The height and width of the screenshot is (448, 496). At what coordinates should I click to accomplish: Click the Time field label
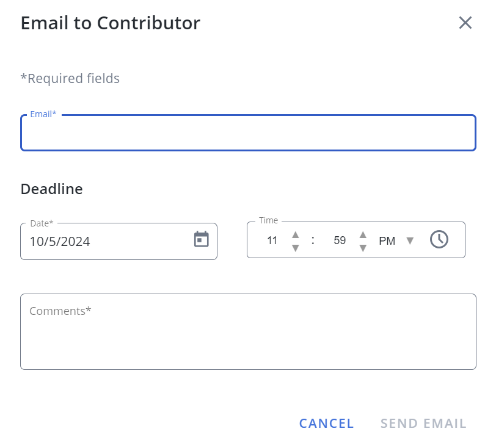[268, 220]
